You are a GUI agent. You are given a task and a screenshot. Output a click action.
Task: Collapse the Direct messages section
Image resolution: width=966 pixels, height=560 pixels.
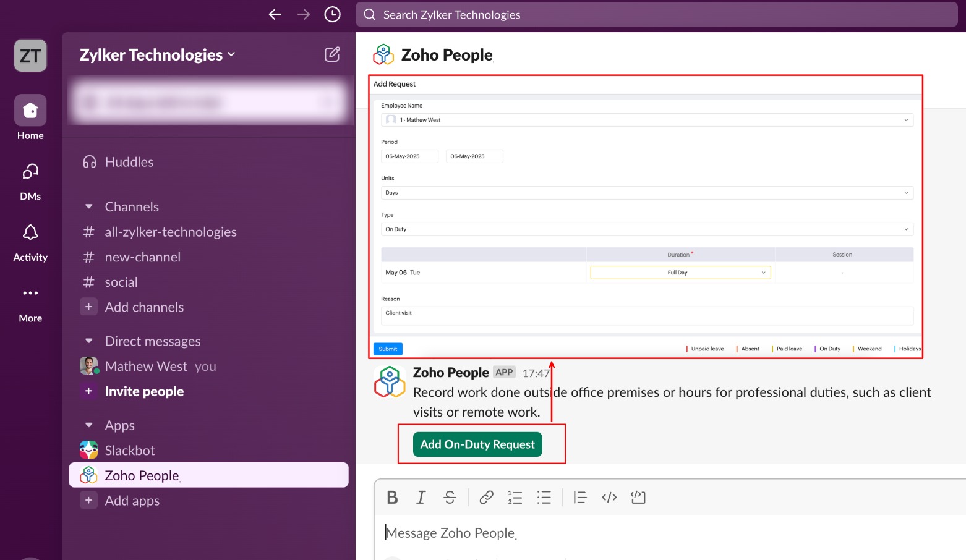(x=89, y=341)
